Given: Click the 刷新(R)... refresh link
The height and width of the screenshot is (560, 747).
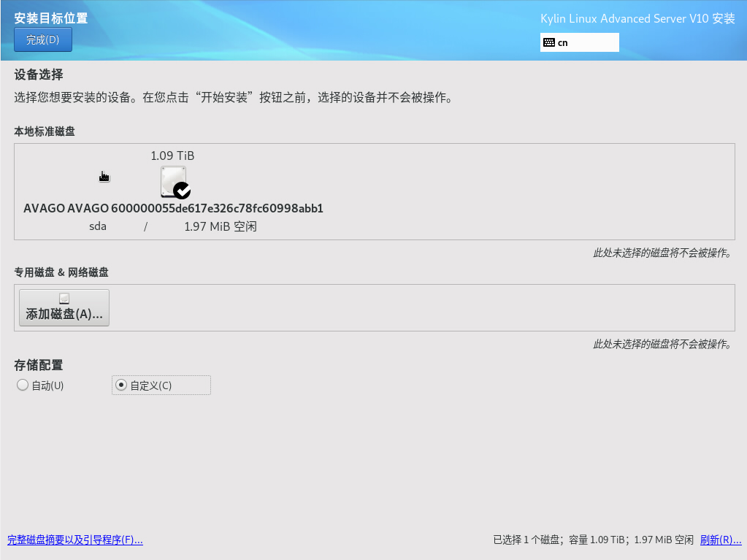Looking at the screenshot, I should pos(720,540).
